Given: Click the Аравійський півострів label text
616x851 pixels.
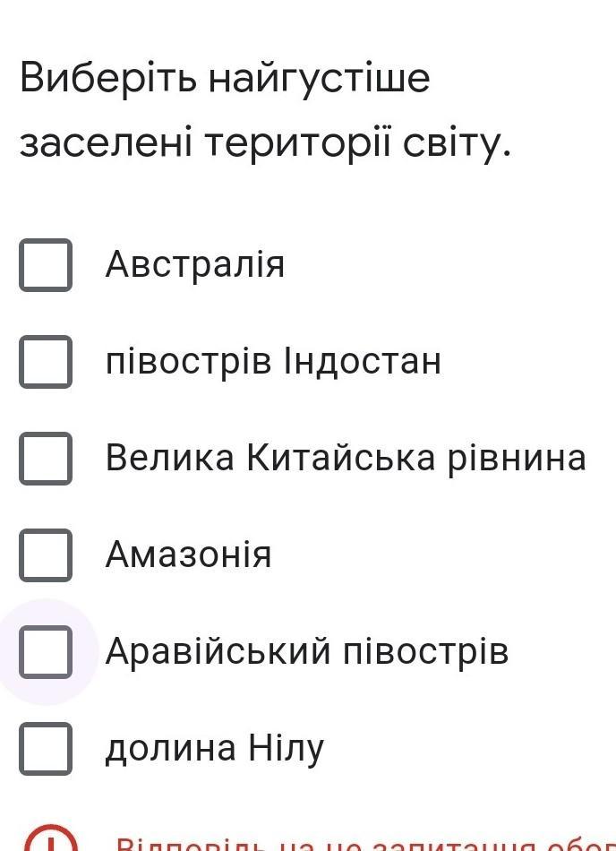Looking at the screenshot, I should click(306, 651).
